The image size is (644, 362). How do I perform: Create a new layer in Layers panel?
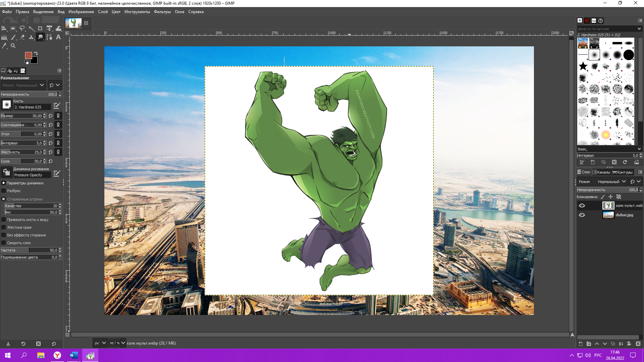pyautogui.click(x=581, y=344)
